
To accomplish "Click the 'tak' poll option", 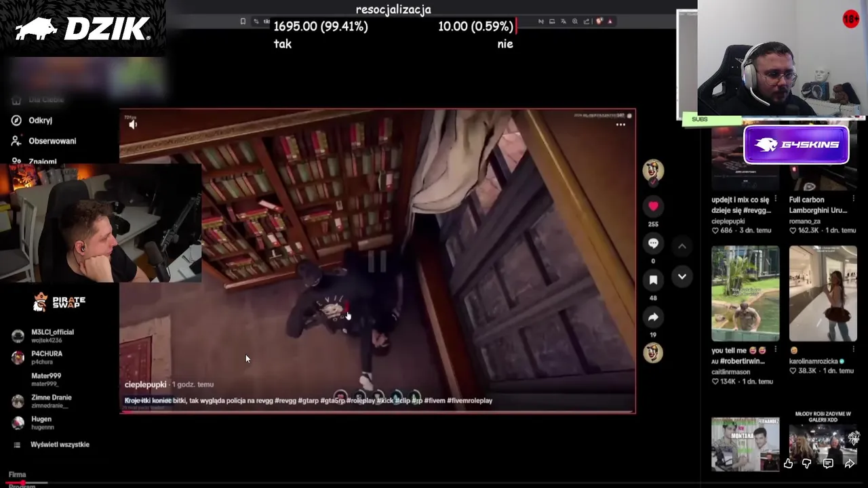I will coord(283,43).
